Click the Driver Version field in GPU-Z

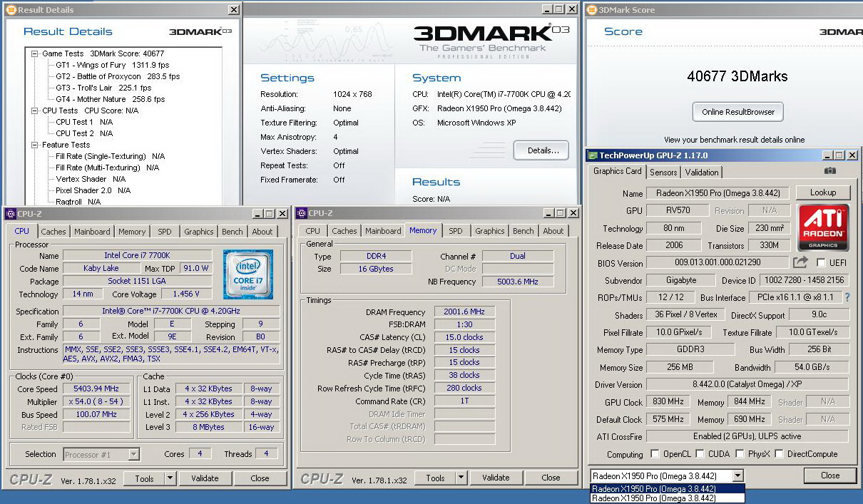point(747,385)
